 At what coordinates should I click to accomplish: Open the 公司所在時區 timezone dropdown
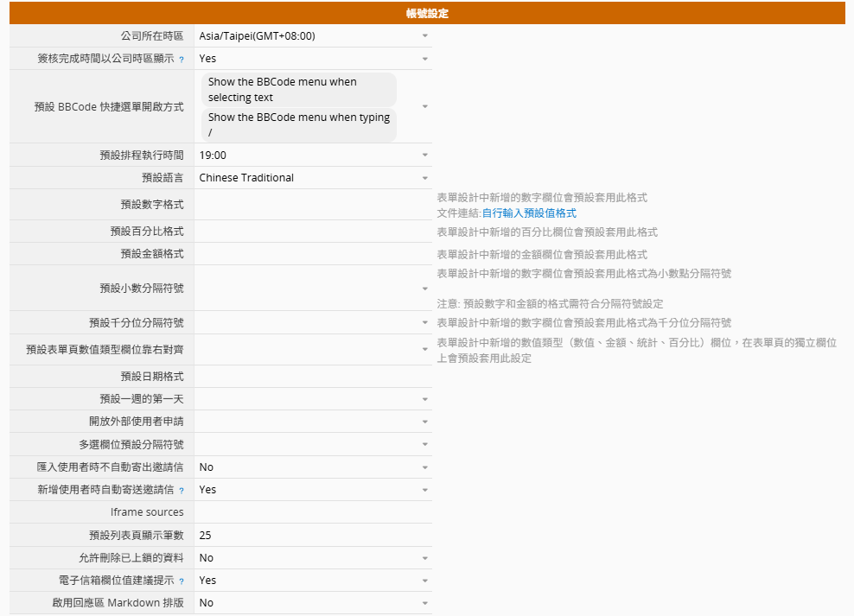coord(312,36)
